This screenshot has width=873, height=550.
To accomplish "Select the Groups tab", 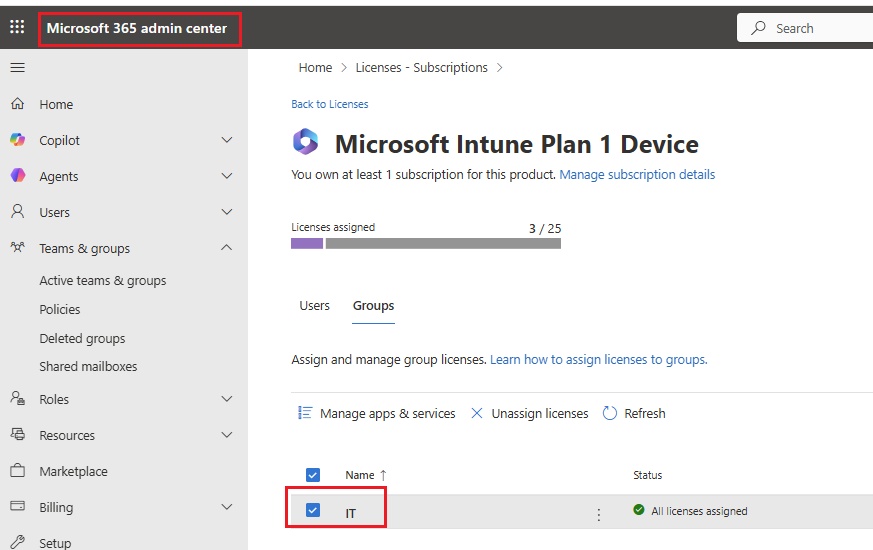I will [x=373, y=306].
